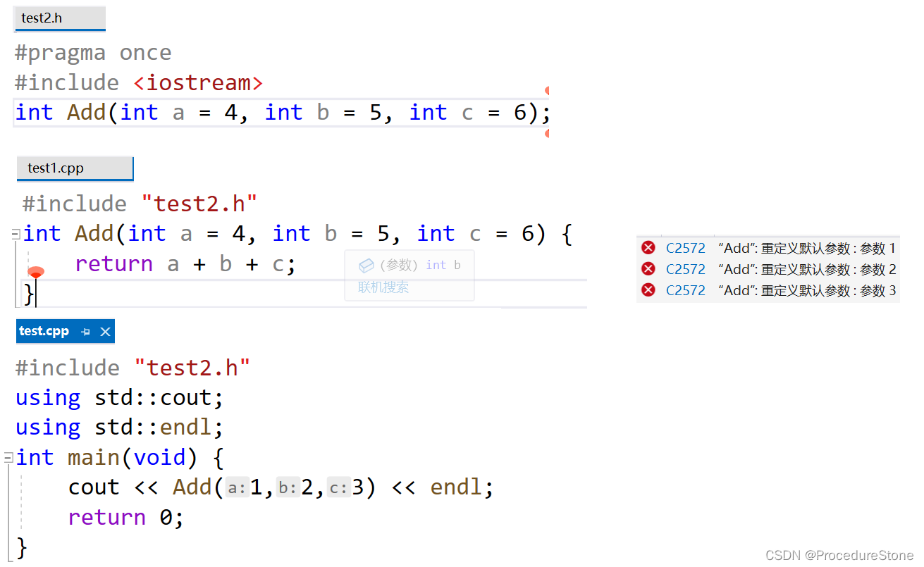Screen dimensions: 924x567
Task: Click 'using std::cout;' line
Action: [119, 398]
